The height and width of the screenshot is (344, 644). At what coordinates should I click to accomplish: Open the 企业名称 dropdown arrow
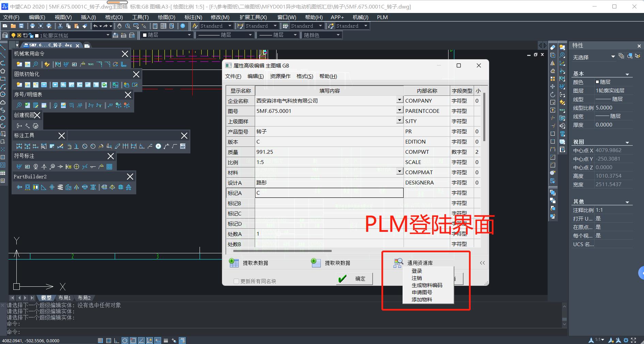(x=399, y=100)
